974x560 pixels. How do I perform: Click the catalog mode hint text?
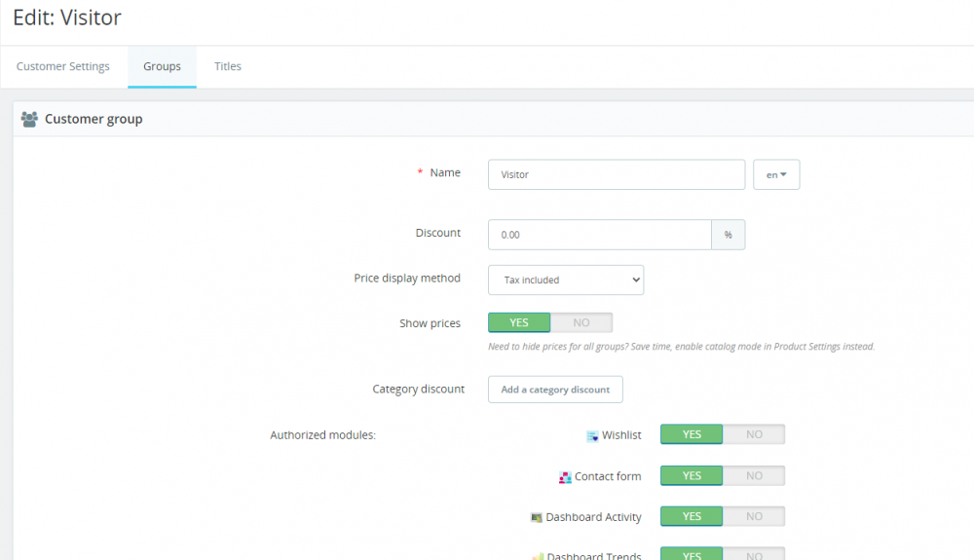point(681,347)
